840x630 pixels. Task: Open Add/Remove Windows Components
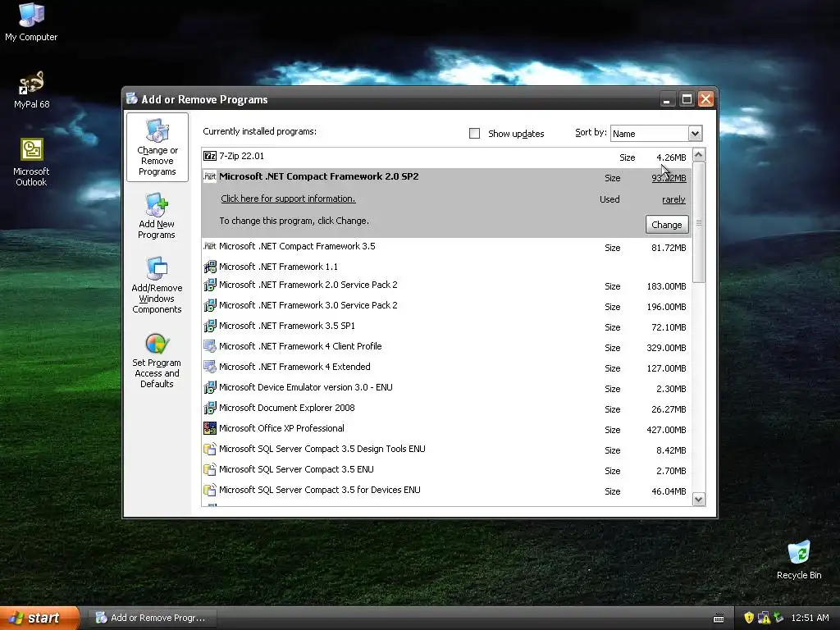pos(157,285)
